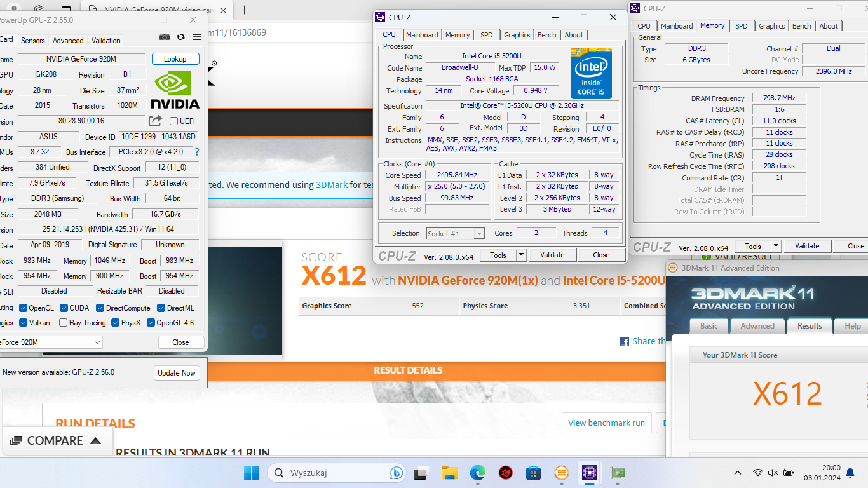Screen dimensions: 868x488
Task: Click Validate in the front CPU-Z window
Action: (552, 255)
